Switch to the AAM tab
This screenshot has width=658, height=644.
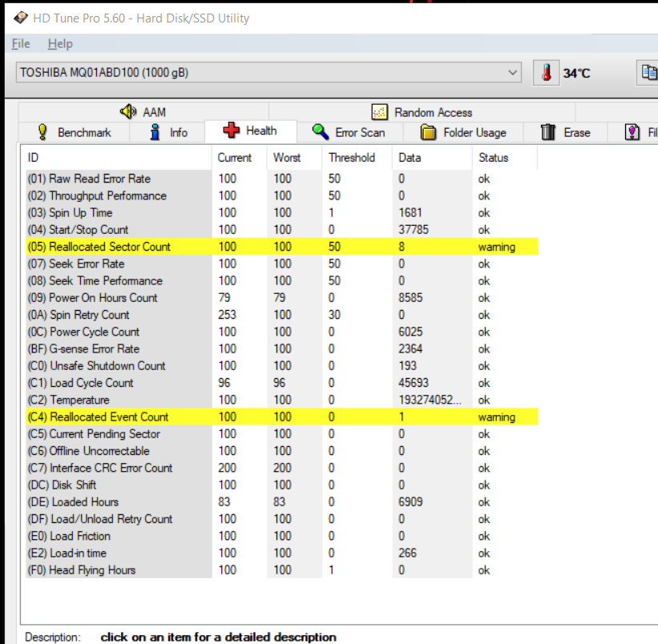(143, 112)
